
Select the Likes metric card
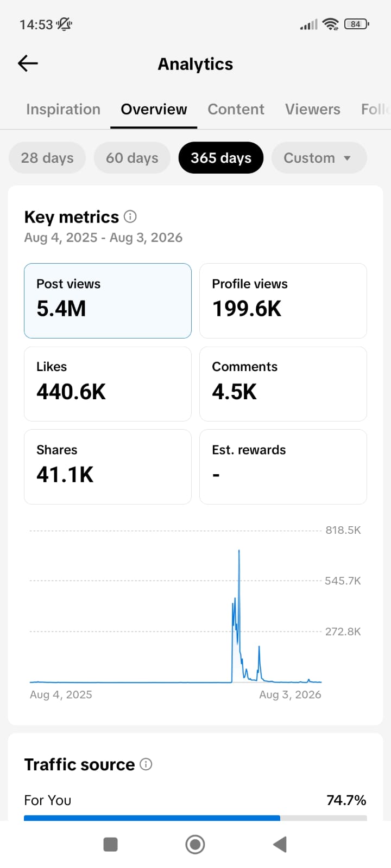click(108, 384)
